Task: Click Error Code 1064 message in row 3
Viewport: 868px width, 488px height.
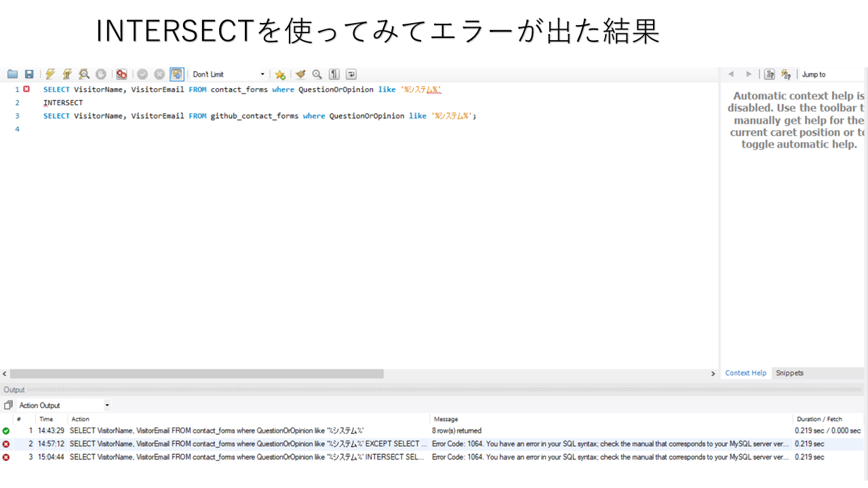Action: [611, 457]
